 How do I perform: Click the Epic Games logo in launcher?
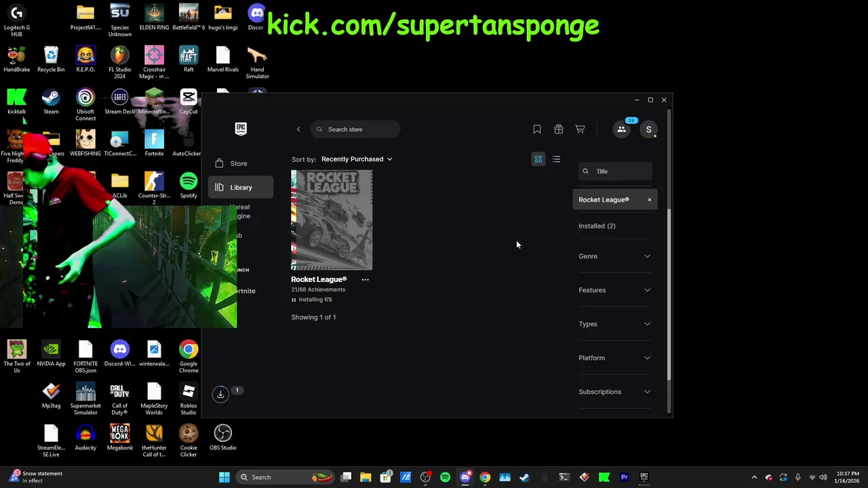coord(241,129)
